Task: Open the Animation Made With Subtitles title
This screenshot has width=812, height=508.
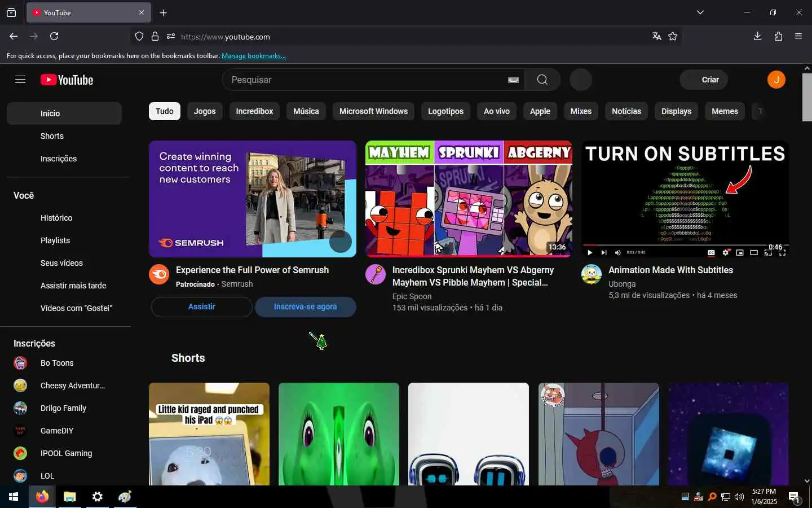Action: 670,270
